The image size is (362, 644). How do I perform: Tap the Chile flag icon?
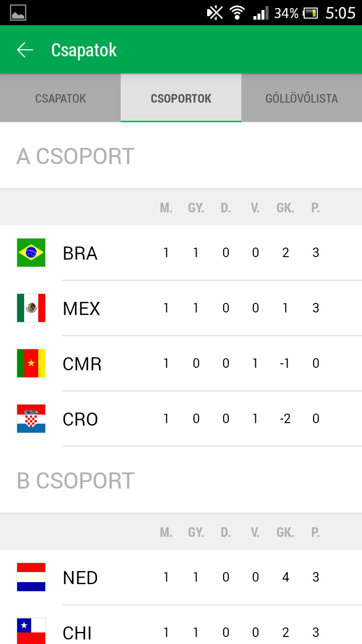click(x=31, y=631)
